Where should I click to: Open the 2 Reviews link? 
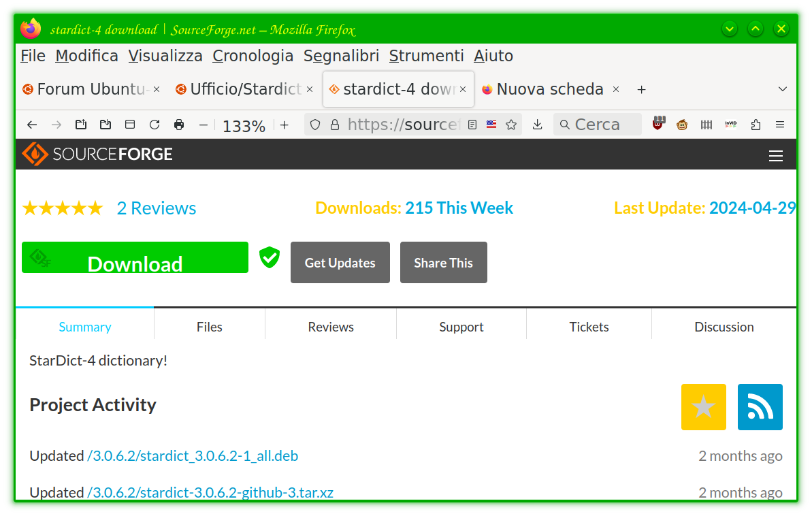click(x=157, y=208)
